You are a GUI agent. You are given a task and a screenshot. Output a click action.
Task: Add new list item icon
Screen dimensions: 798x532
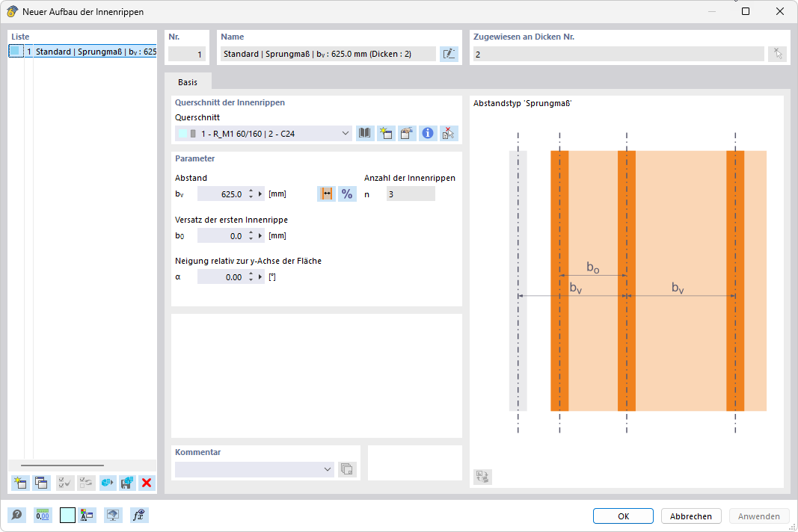point(20,483)
